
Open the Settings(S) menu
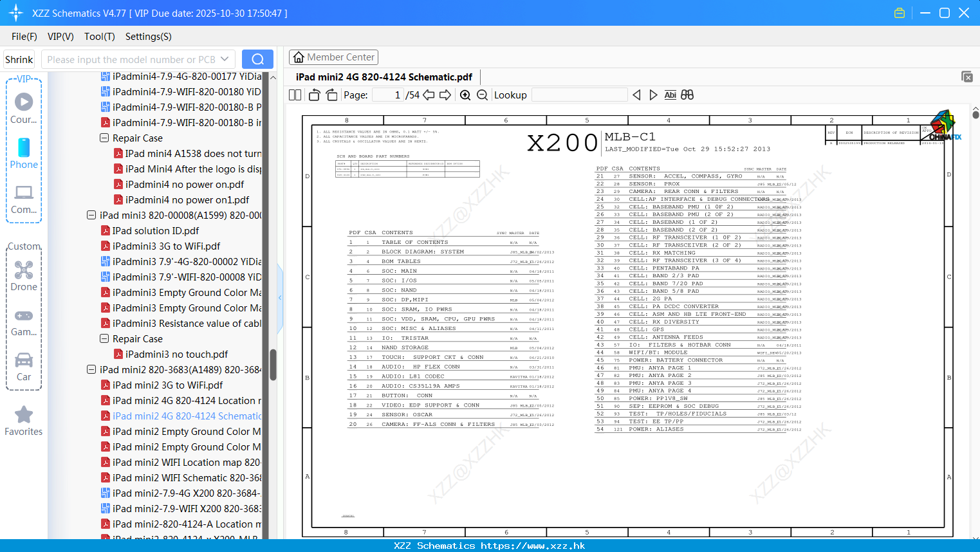click(149, 37)
